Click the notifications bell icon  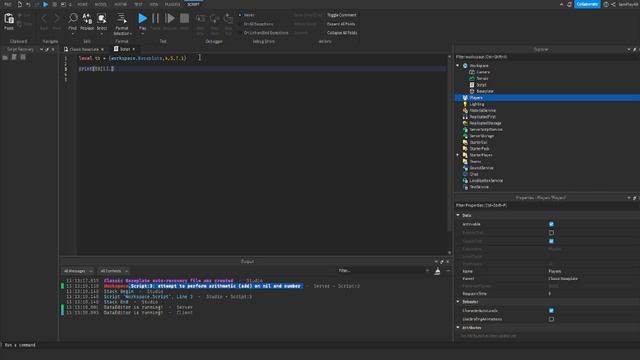click(569, 4)
